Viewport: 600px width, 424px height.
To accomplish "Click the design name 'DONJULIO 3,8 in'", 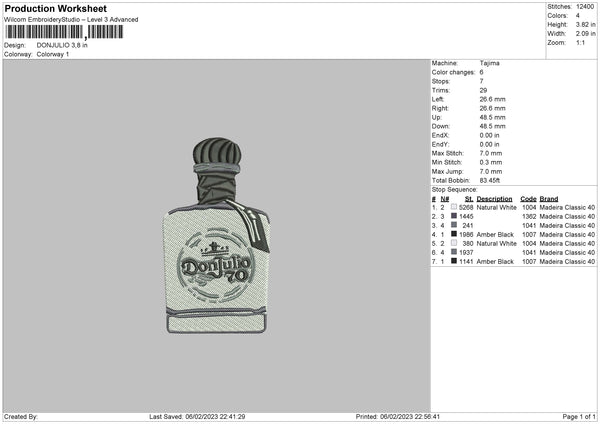I will tap(62, 45).
